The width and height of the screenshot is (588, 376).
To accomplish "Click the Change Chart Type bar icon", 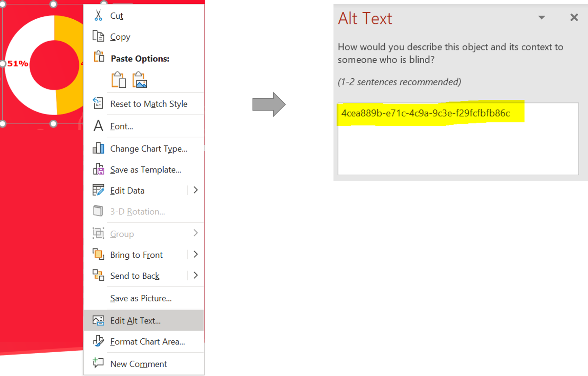I will pyautogui.click(x=98, y=148).
